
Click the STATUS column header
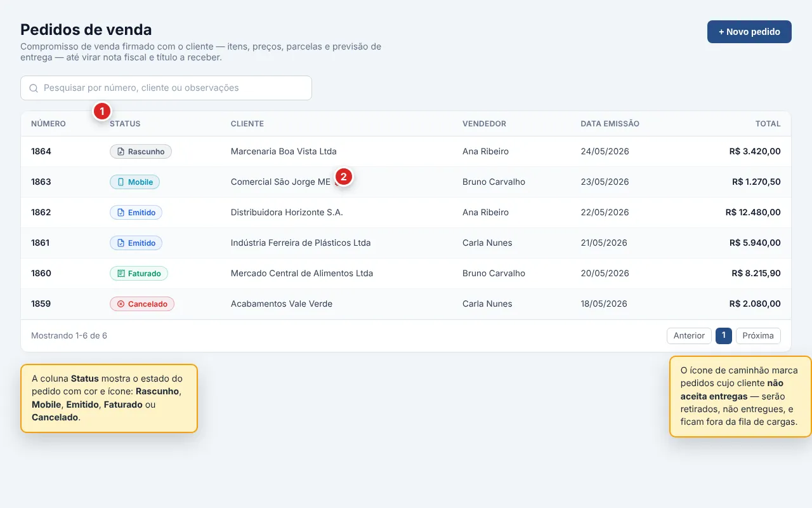(125, 124)
